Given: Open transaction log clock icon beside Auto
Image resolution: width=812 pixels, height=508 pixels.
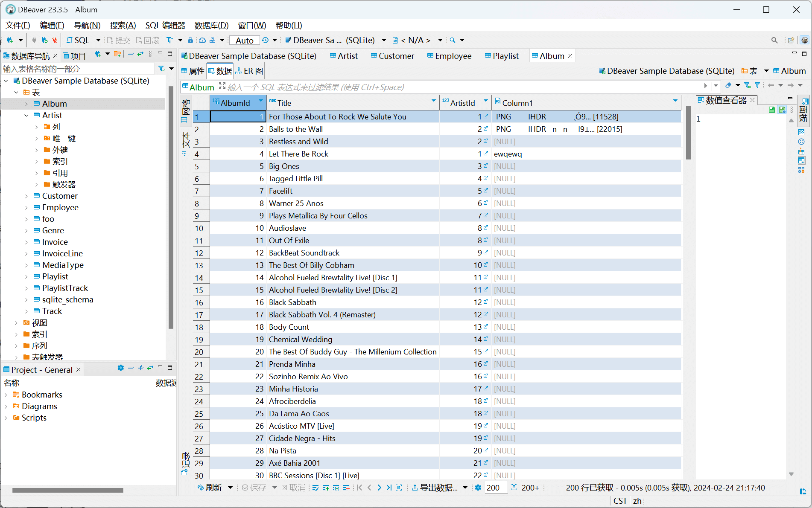Looking at the screenshot, I should point(265,40).
